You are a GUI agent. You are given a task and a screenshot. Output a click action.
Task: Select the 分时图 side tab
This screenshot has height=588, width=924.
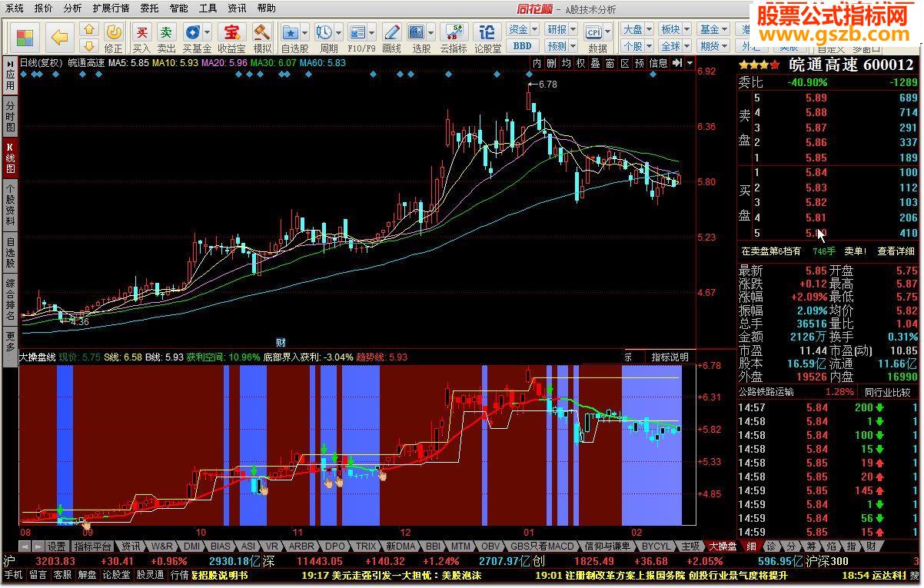pos(10,117)
